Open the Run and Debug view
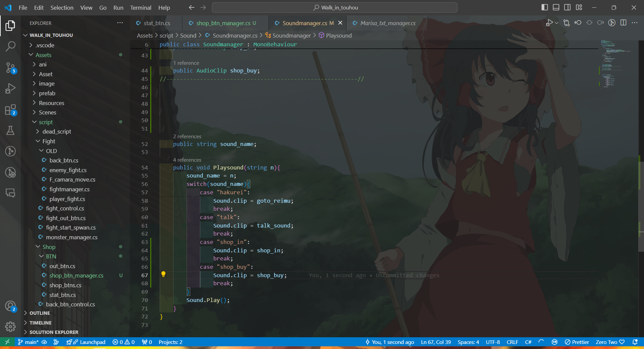 (10, 89)
